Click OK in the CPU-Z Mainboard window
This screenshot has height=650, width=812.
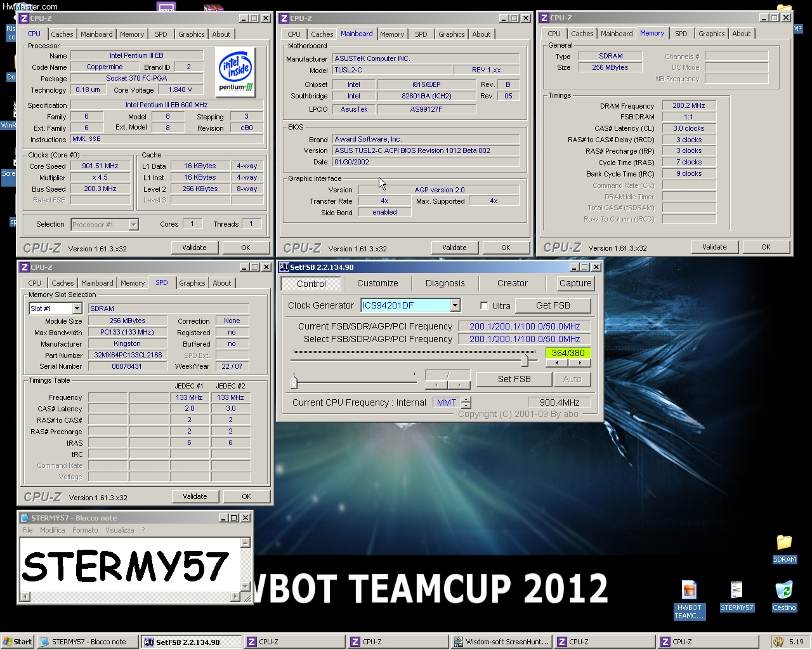(506, 248)
